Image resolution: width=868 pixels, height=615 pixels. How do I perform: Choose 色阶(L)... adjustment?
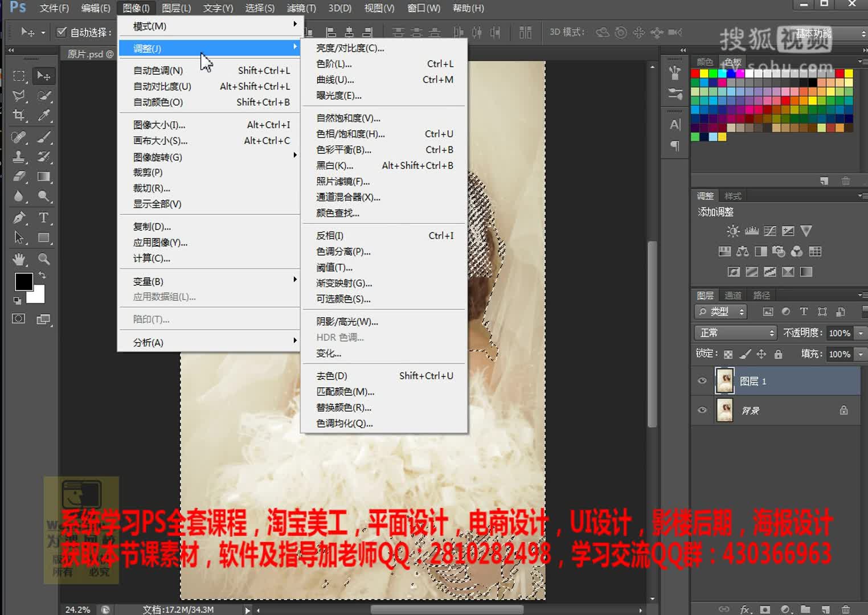point(384,64)
